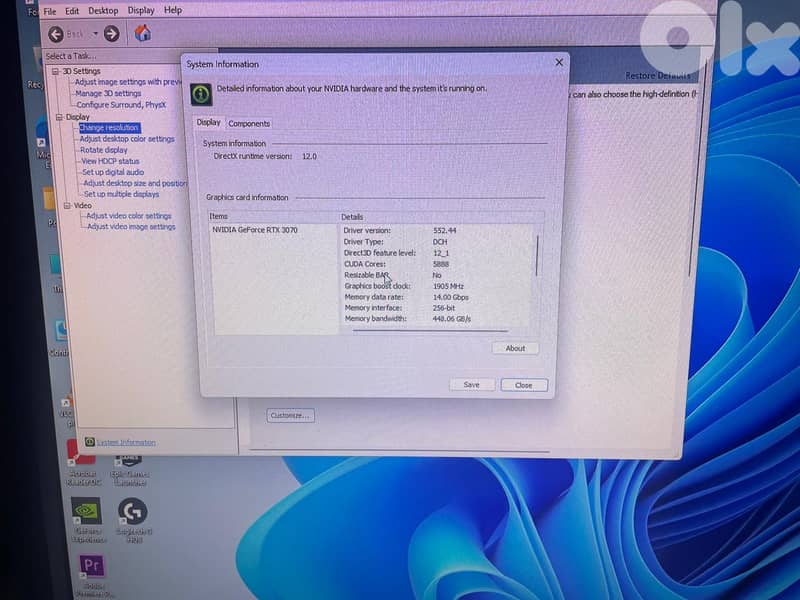800x600 pixels.
Task: Select NVIDIA GeForce RTX 3070 in Items list
Action: coord(255,230)
